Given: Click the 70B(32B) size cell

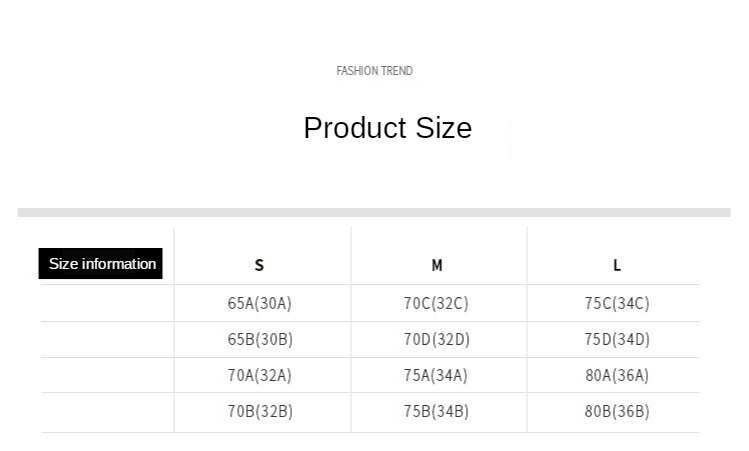Looking at the screenshot, I should coord(260,411).
